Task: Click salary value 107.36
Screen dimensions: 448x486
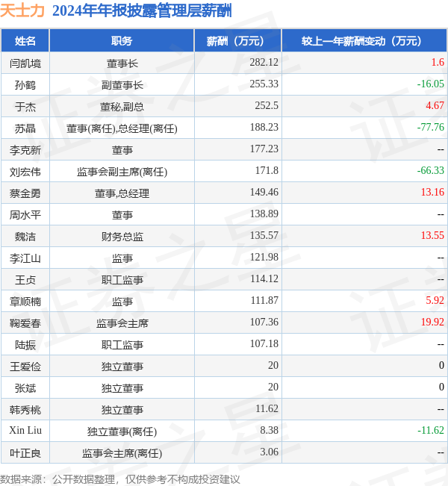Action: pos(264,322)
